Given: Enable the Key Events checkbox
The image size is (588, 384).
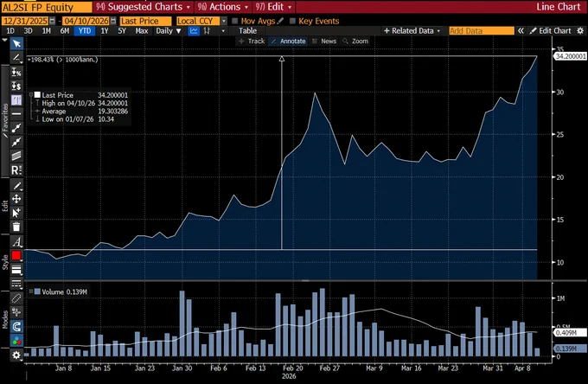Looking at the screenshot, I should (x=293, y=21).
